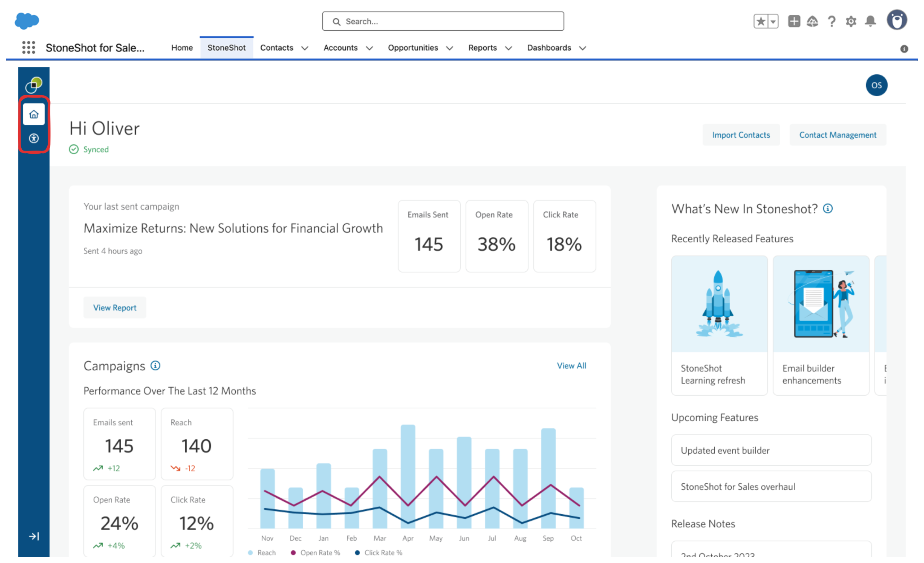Click the StoneShot for Sale... app name
Screen dimensions: 924x563
point(95,48)
